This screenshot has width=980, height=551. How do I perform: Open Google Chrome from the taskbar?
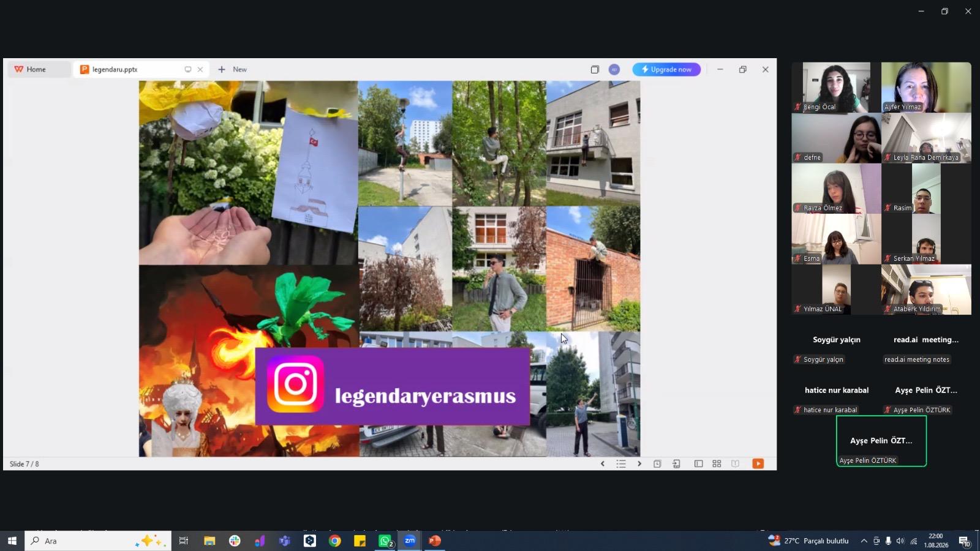[334, 541]
